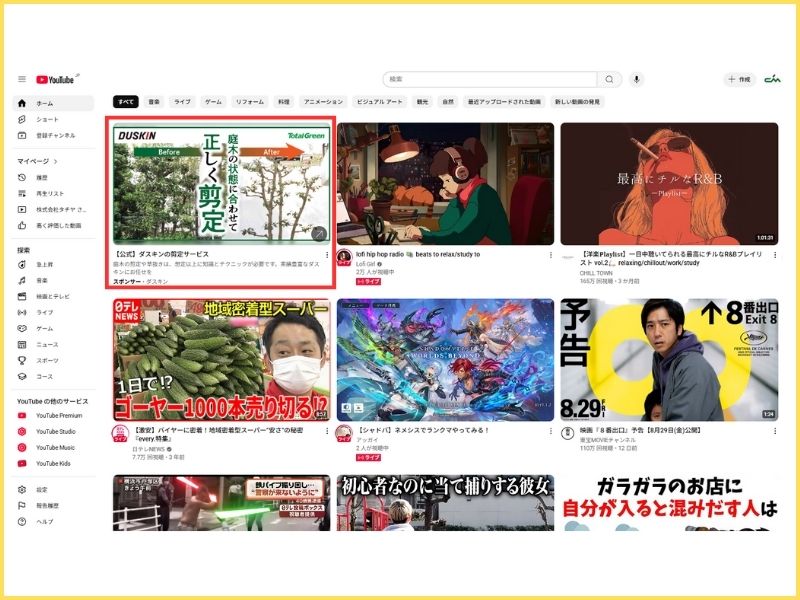Select ホーム in the sidebar
The width and height of the screenshot is (800, 600).
click(53, 103)
